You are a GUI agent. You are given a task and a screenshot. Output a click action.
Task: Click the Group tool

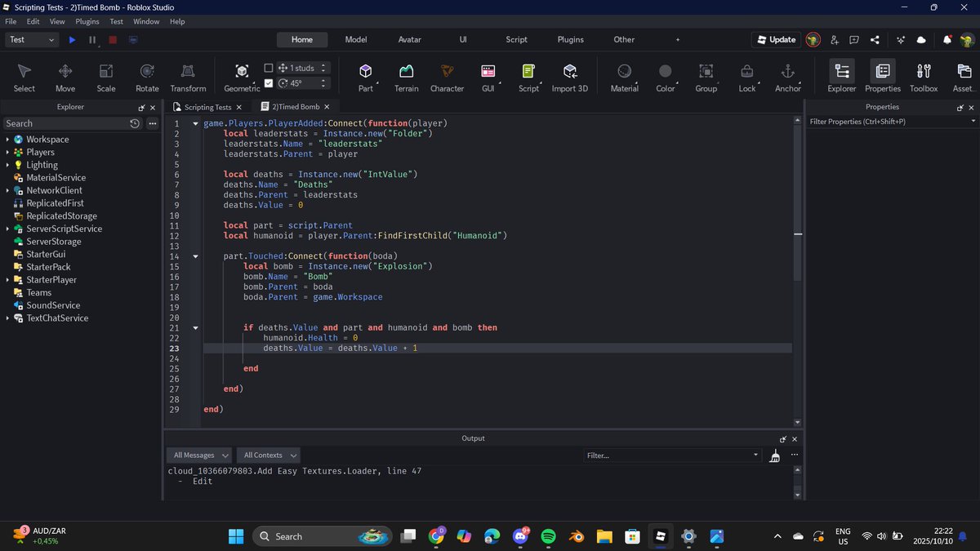(706, 78)
